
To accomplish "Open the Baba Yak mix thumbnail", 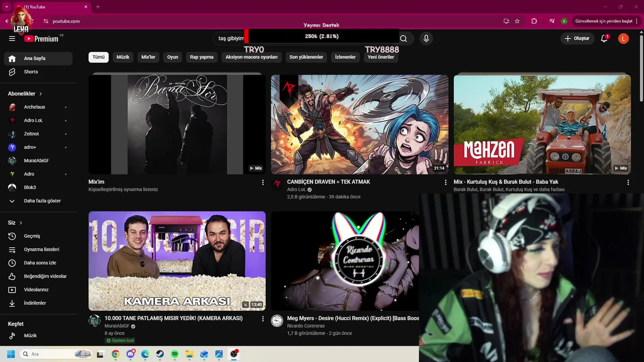I will point(542,125).
